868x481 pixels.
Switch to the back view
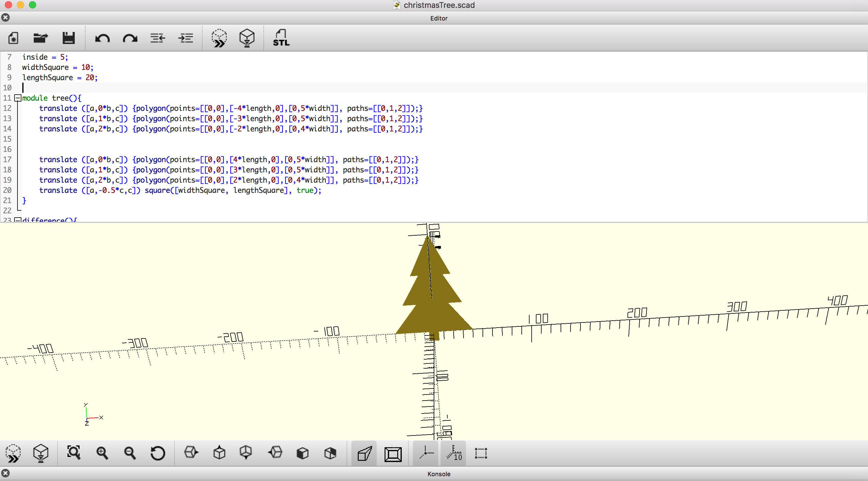[x=330, y=453]
